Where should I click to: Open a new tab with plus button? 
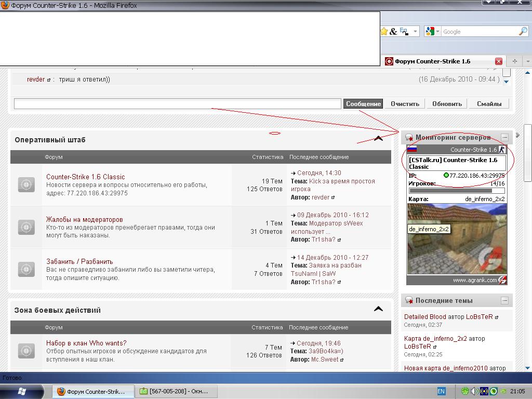point(515,61)
